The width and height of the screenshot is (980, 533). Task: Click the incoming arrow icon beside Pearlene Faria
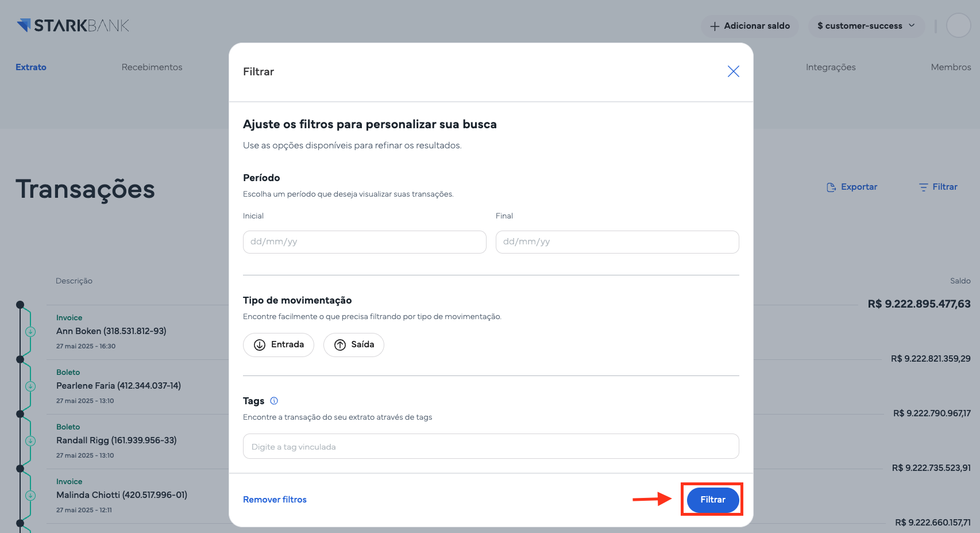pyautogui.click(x=30, y=386)
